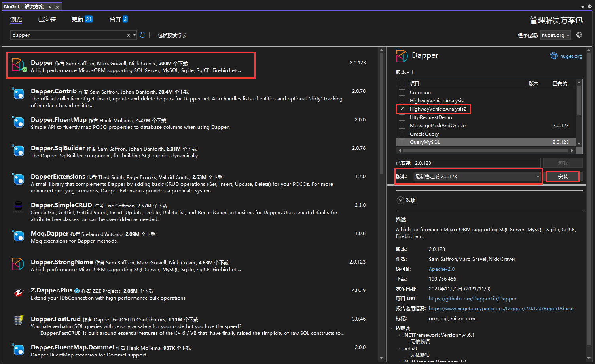Screen dimensions: 595x364
Task: Click the large Dapper logo in details pane
Action: [x=402, y=56]
